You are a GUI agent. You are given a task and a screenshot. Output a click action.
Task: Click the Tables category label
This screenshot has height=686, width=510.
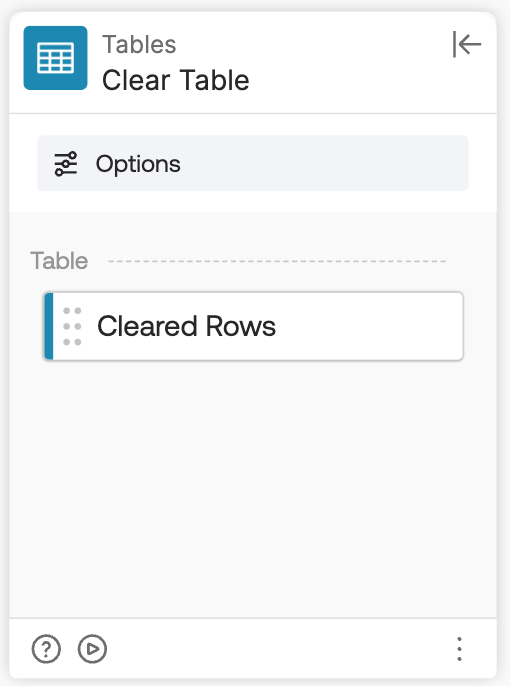(139, 44)
